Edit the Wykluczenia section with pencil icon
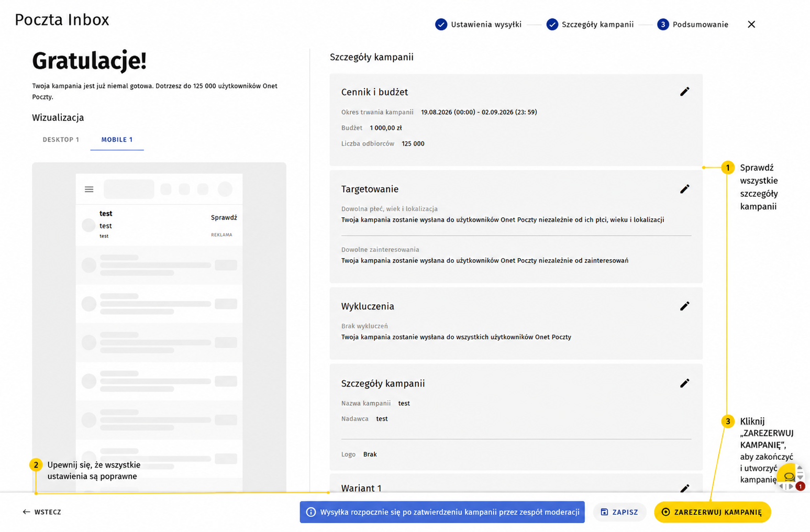810x532 pixels. 684,306
